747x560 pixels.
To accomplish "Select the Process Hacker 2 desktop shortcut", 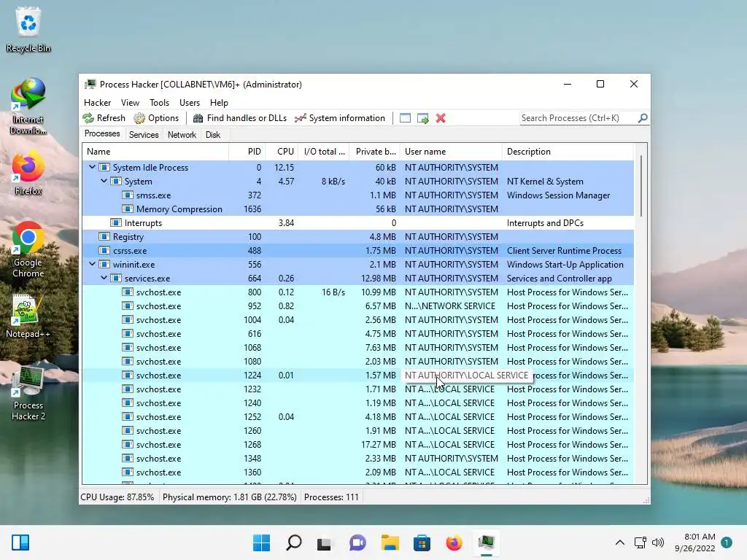I will coord(28,393).
